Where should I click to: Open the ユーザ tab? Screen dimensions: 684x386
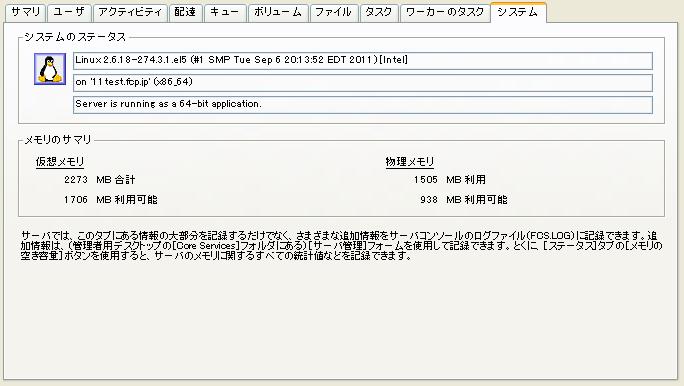(x=69, y=12)
